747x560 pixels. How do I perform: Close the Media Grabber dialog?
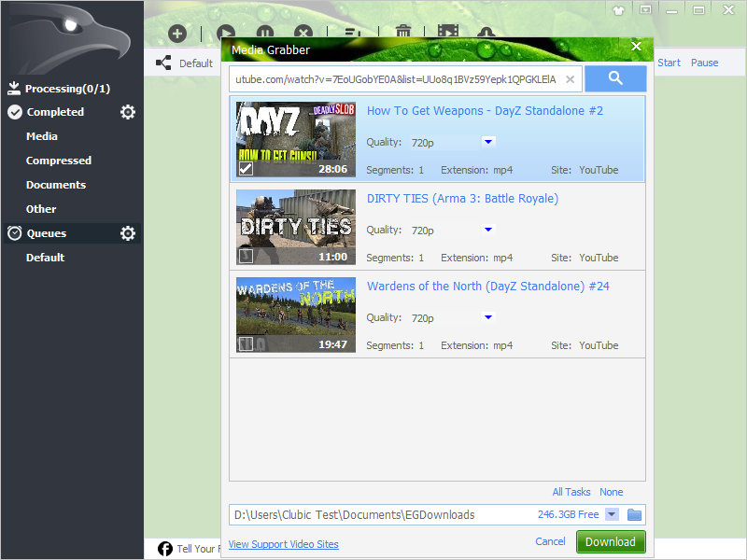tap(636, 46)
